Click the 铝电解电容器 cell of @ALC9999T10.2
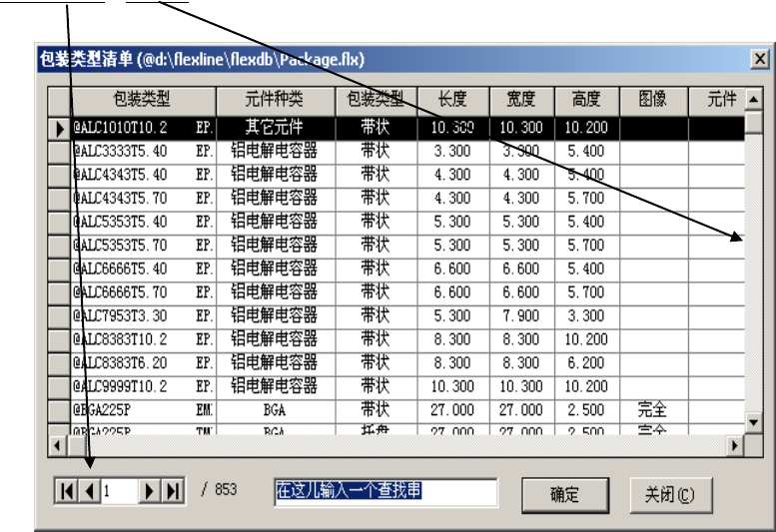Viewport: 776px width, 532px height. 276,387
